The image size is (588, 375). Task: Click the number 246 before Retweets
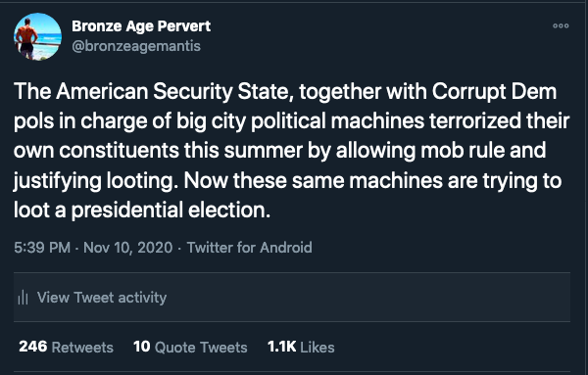[x=33, y=347]
